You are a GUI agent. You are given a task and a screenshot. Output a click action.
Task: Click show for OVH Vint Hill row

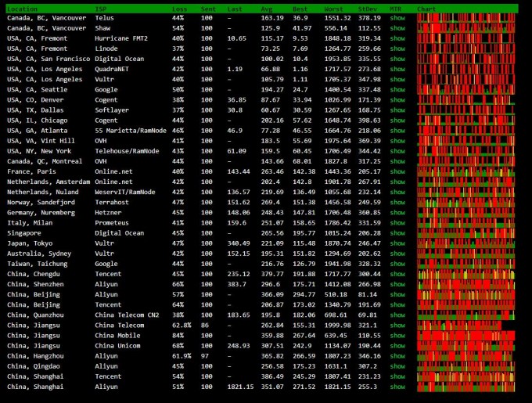coord(397,141)
